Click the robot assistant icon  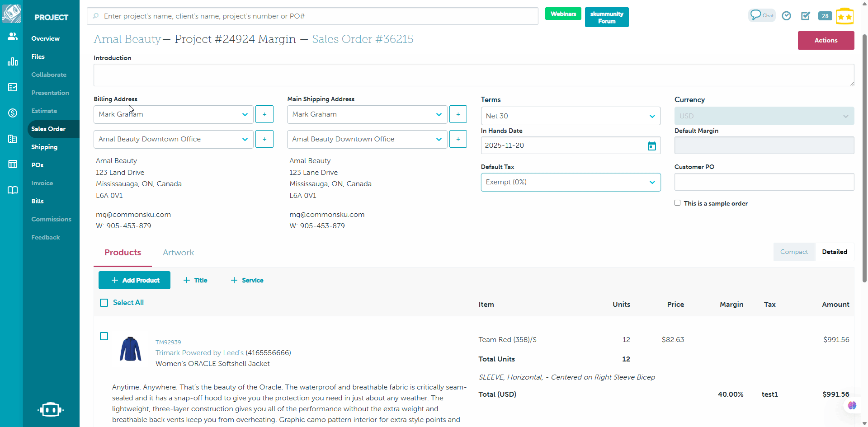point(51,409)
